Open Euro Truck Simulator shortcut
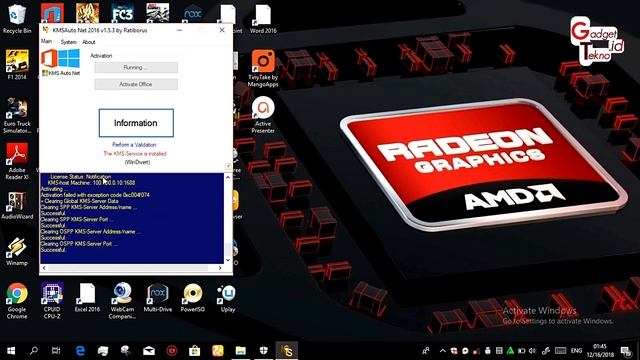This screenshot has height=360, width=640. tap(17, 116)
